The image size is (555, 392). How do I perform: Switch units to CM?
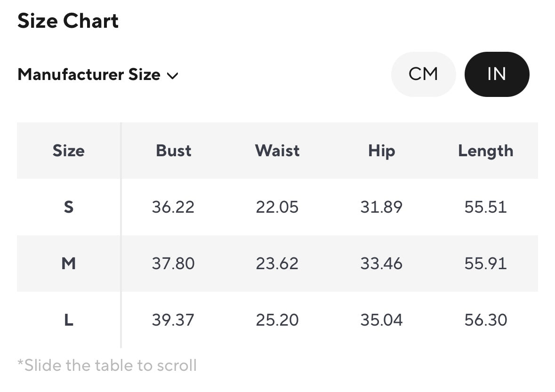pyautogui.click(x=423, y=74)
